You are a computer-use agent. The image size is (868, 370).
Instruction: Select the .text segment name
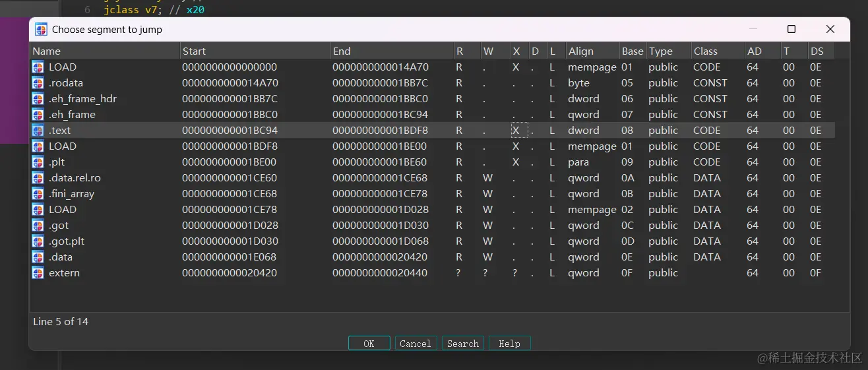[x=60, y=131]
